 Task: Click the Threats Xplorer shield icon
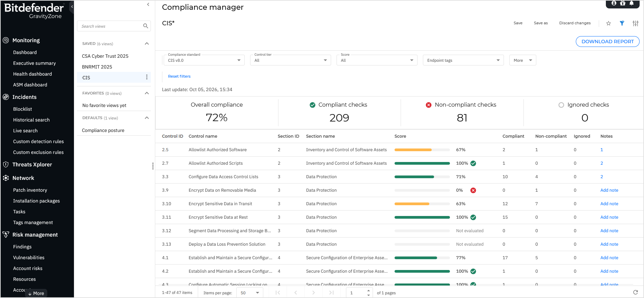[6, 164]
